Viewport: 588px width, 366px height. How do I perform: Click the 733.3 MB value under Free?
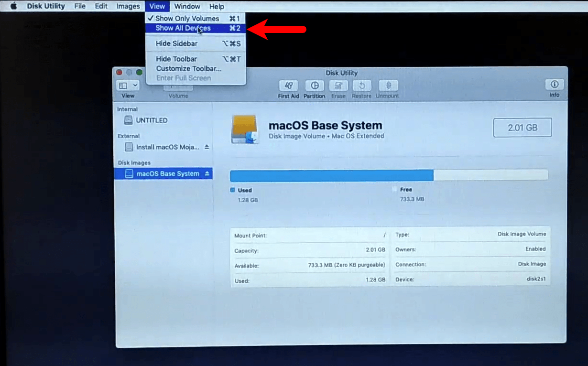point(412,199)
